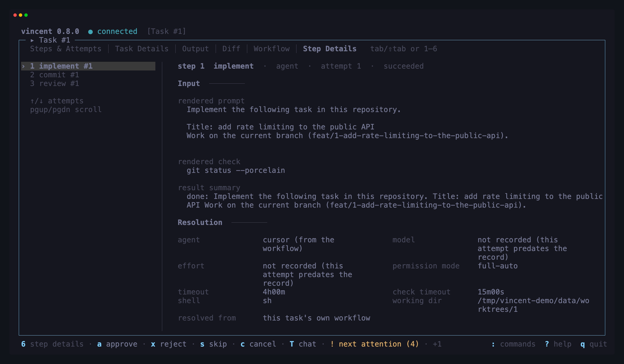Click the green maximize window dot
624x364 pixels.
[26, 15]
